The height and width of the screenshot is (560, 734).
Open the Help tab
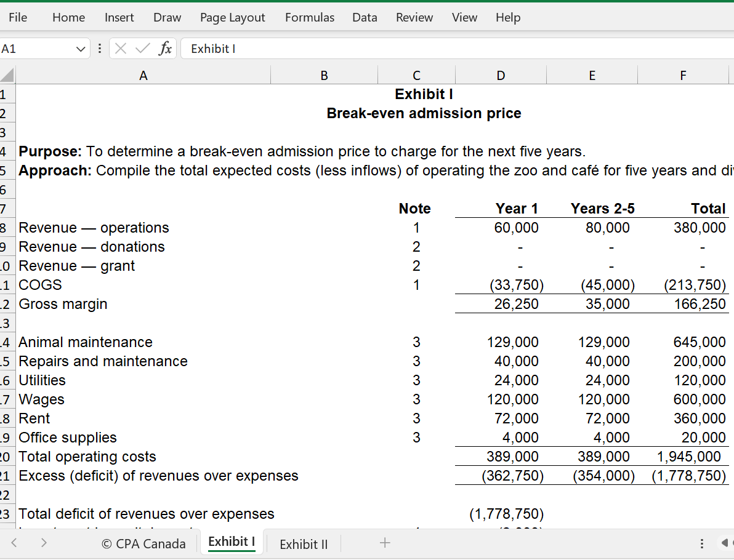[x=508, y=17]
